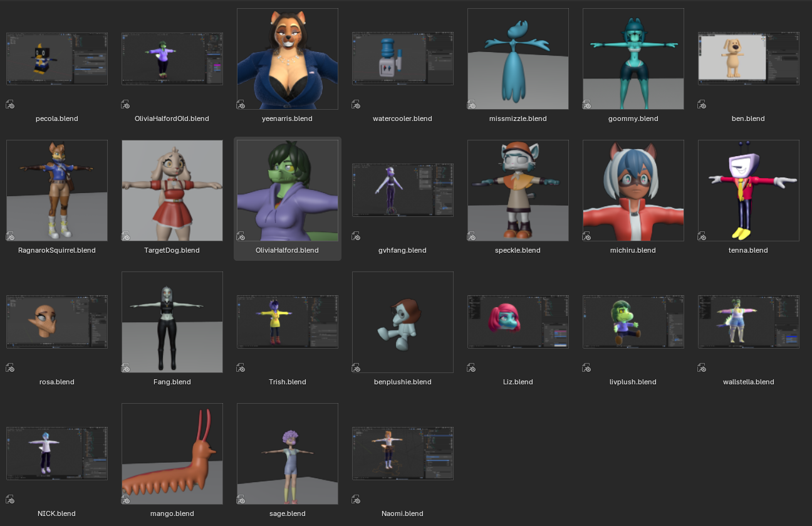This screenshot has height=526, width=812.
Task: Click the blend-file badge icon on speckle thumbnail
Action: 471,236
